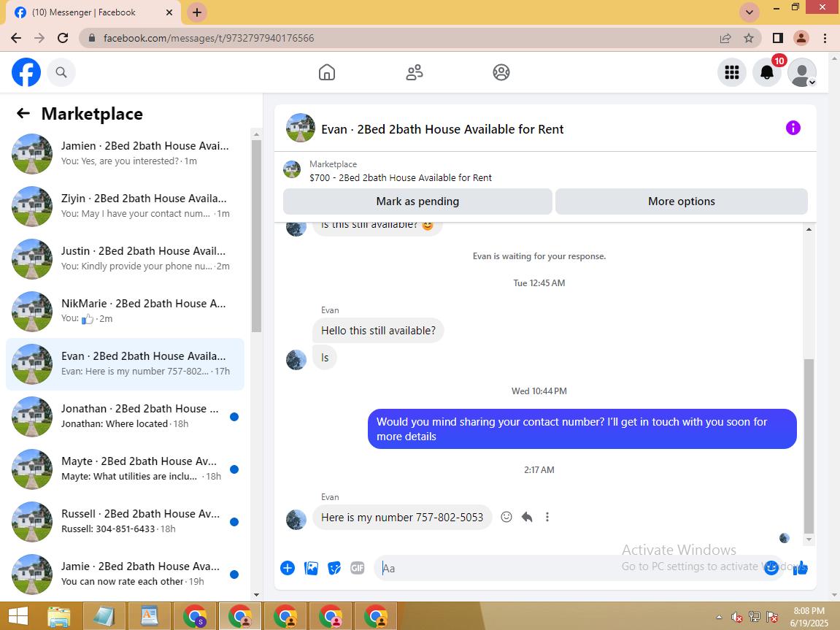Open the Groups icon in top navigation

pyautogui.click(x=501, y=72)
